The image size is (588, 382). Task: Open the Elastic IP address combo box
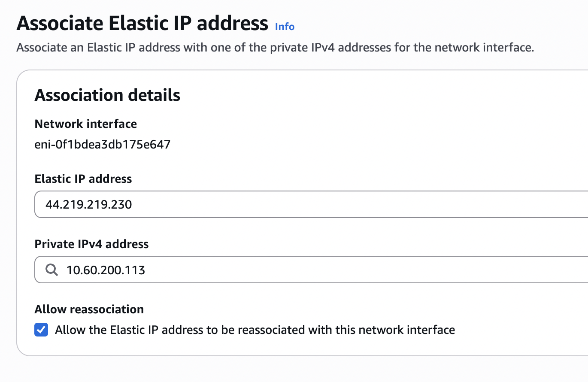tap(311, 204)
